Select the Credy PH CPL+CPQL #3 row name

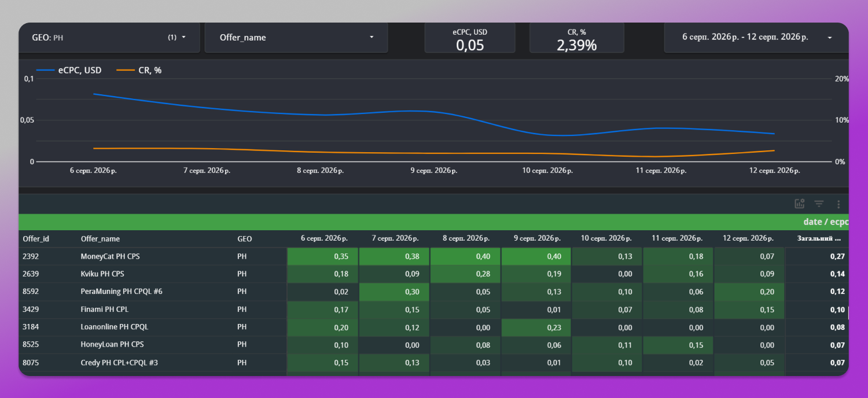(x=119, y=363)
